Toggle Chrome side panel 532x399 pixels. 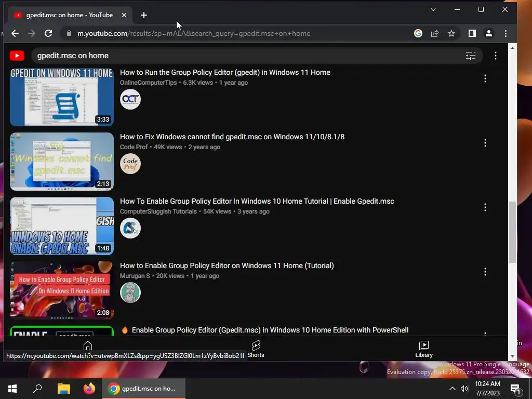[x=472, y=33]
